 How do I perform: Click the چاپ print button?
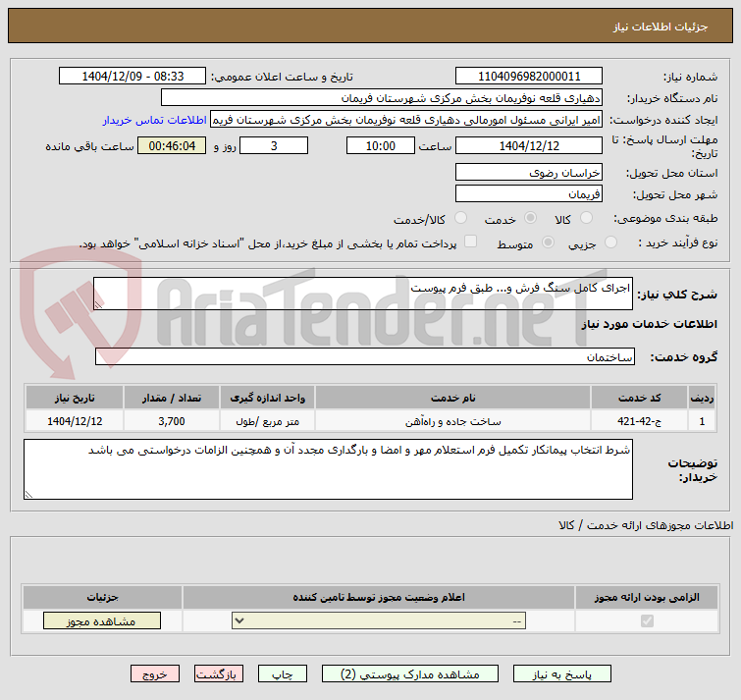tap(282, 674)
